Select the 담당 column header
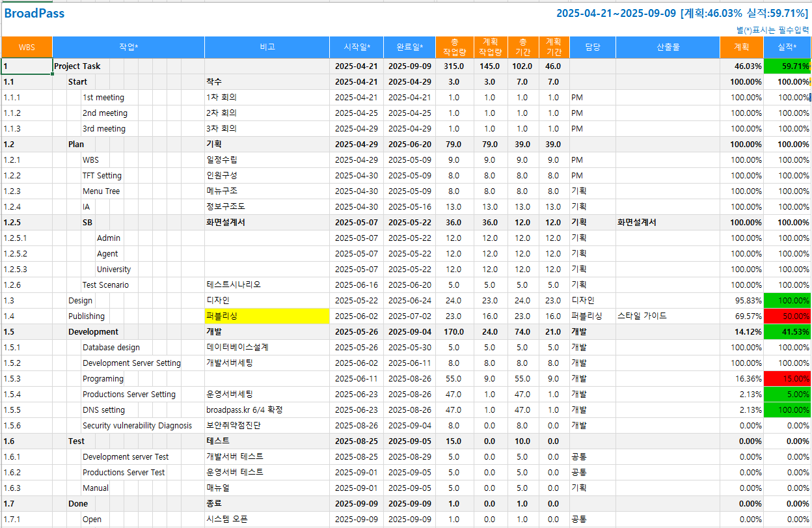The height and width of the screenshot is (528, 812). pos(592,48)
